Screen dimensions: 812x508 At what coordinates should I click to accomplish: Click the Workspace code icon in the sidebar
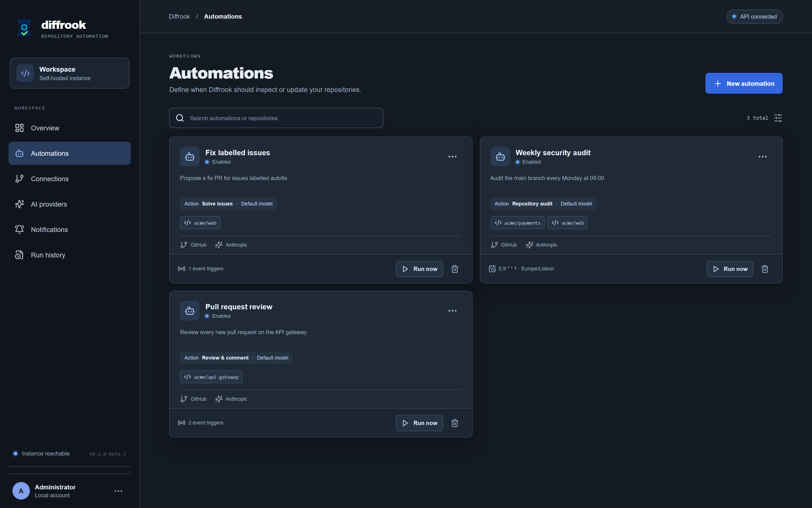coord(25,73)
